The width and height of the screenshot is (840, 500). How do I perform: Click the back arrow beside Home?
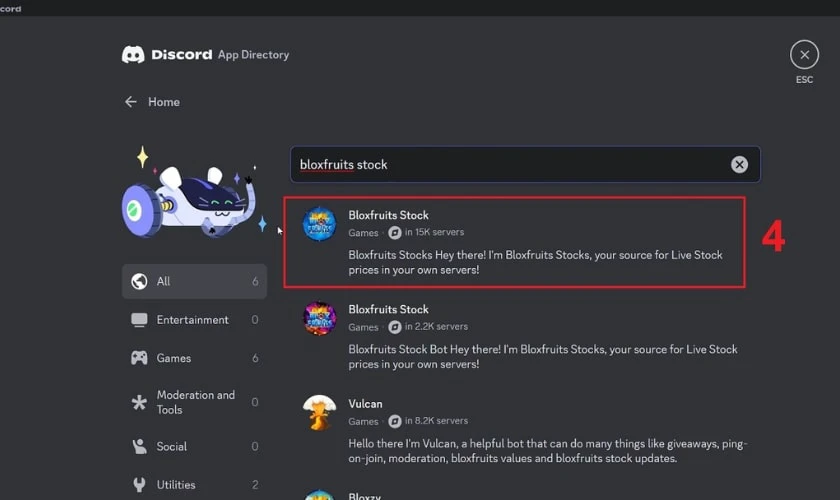pyautogui.click(x=131, y=102)
